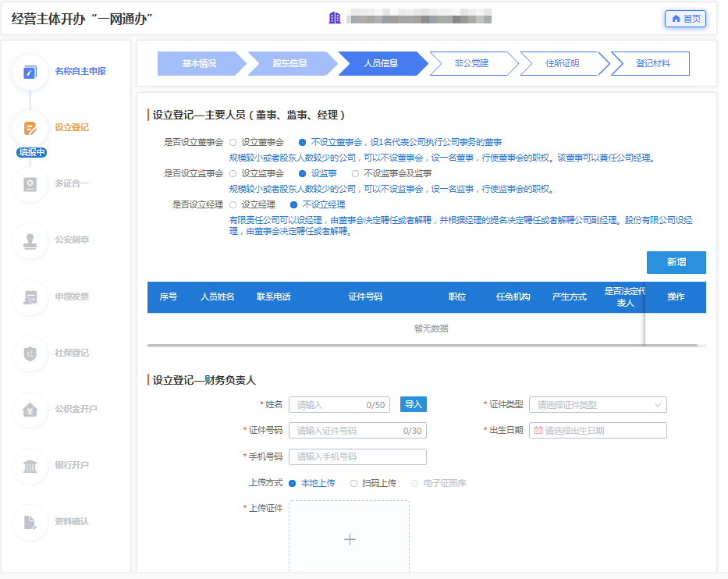Viewport: 728px width, 579px height.
Task: Click the 证件号码 table column header
Action: coord(365,297)
